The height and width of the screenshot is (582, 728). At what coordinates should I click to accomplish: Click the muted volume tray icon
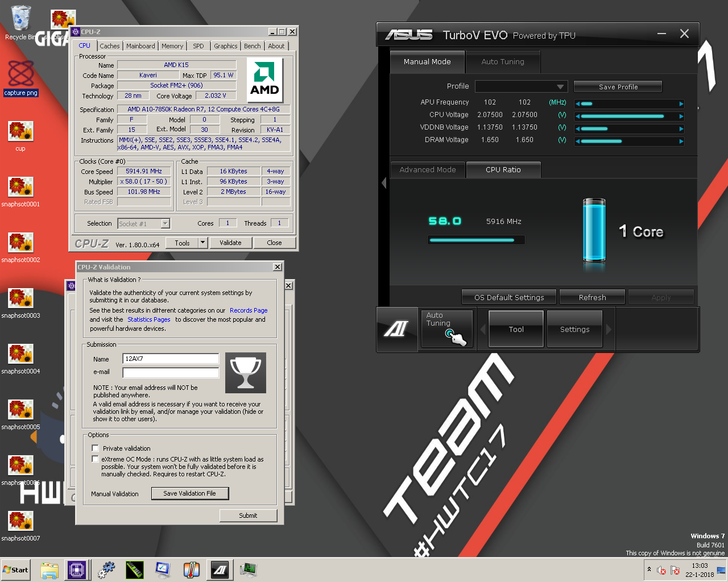[x=661, y=570]
